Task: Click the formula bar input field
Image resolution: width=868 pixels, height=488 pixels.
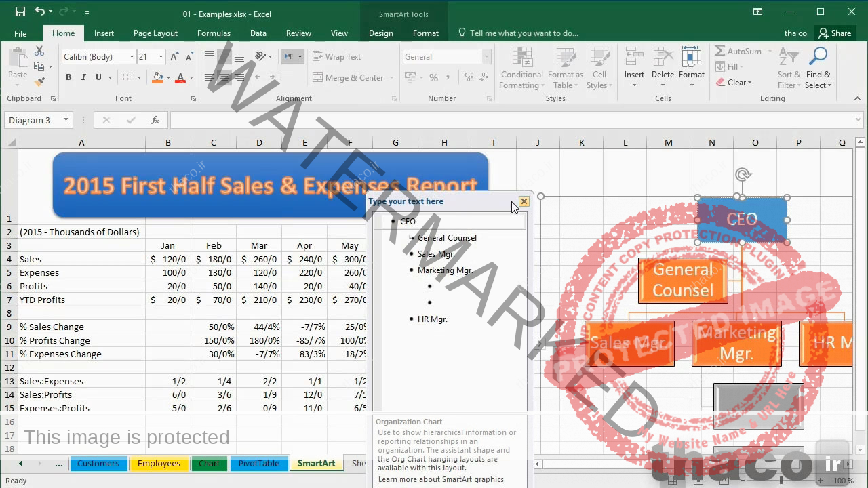Action: pyautogui.click(x=511, y=120)
